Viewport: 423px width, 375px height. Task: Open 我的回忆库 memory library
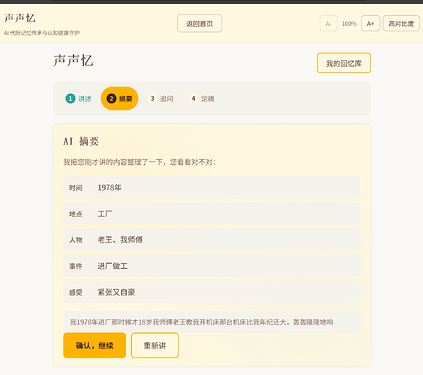(344, 63)
